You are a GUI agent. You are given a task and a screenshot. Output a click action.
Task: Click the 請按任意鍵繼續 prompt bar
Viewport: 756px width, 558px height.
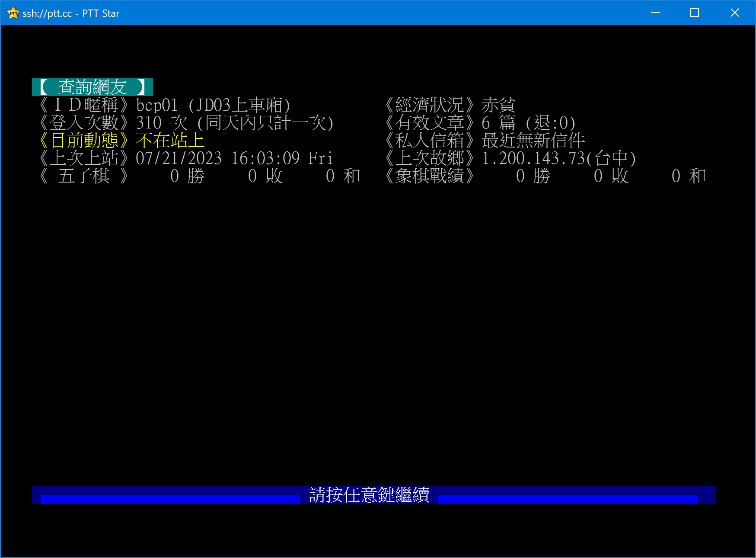pyautogui.click(x=369, y=495)
